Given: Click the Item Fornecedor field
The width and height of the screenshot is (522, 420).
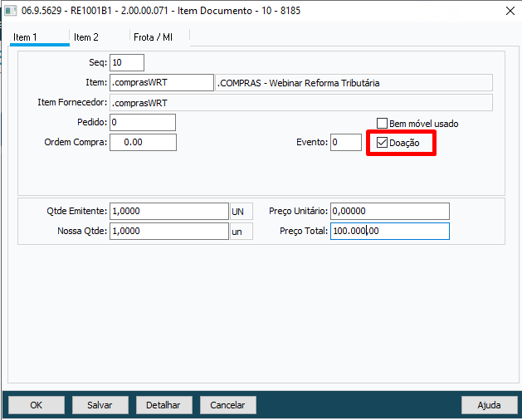Looking at the screenshot, I should click(301, 103).
